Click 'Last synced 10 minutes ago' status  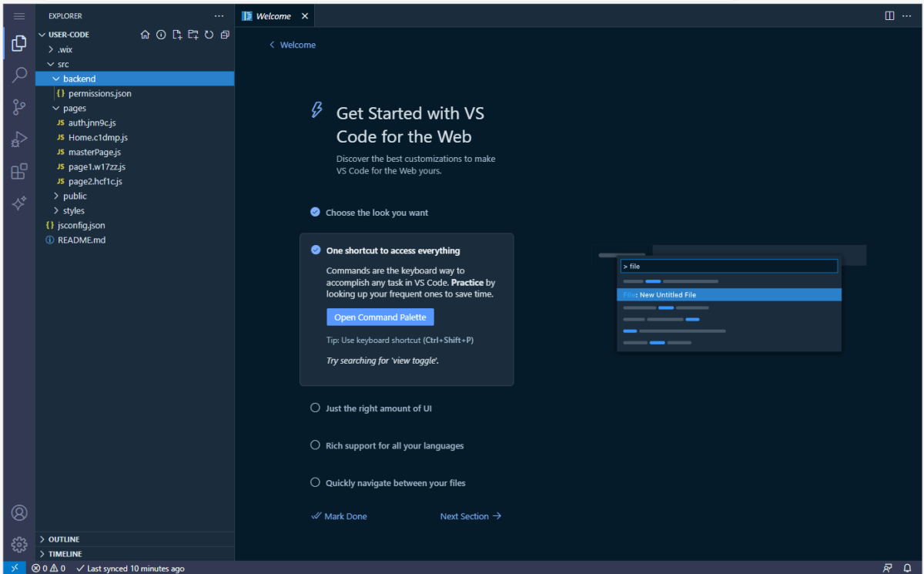tap(130, 569)
